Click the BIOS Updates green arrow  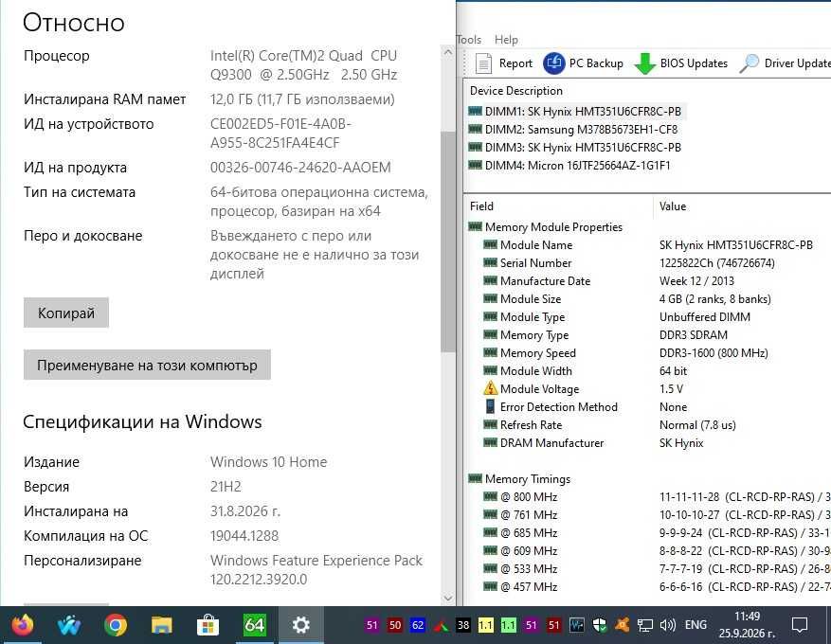pos(645,63)
